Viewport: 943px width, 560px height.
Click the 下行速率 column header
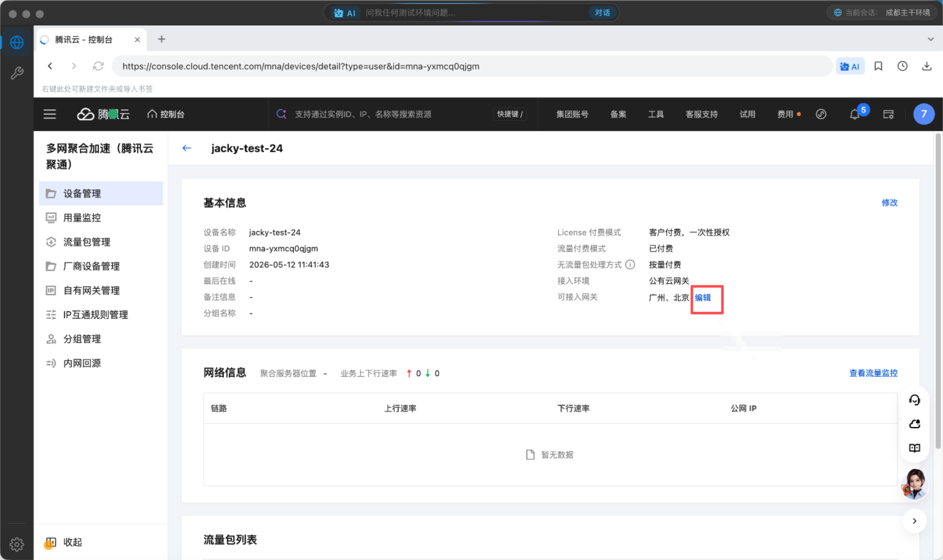pos(573,408)
